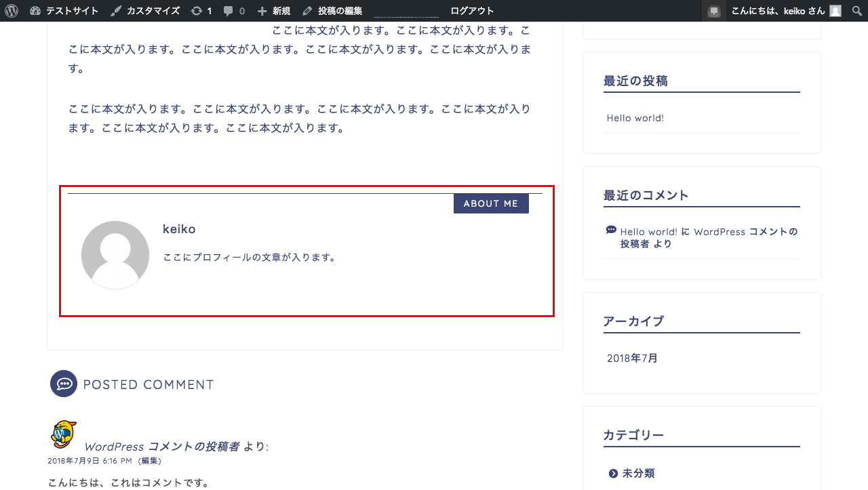Open the 未分類 category

click(x=638, y=473)
